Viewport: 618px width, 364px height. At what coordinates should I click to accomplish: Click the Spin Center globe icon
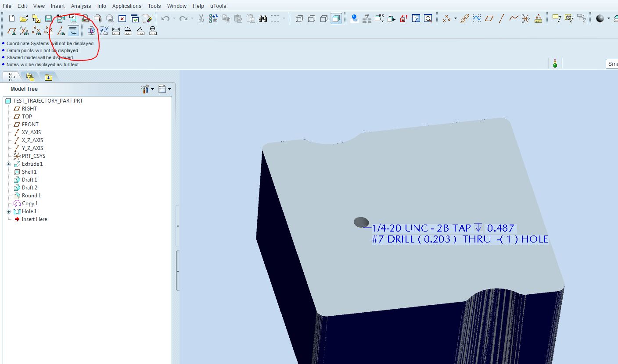point(355,18)
